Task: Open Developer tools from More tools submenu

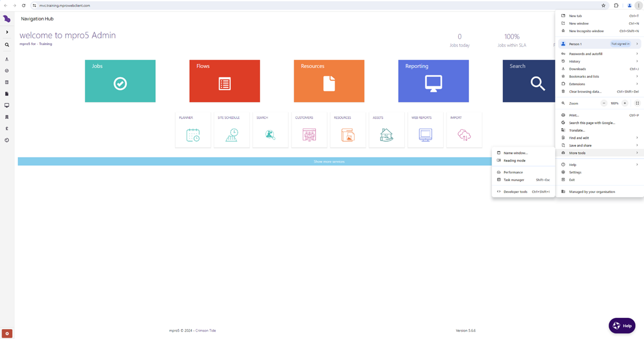Action: 524,192
